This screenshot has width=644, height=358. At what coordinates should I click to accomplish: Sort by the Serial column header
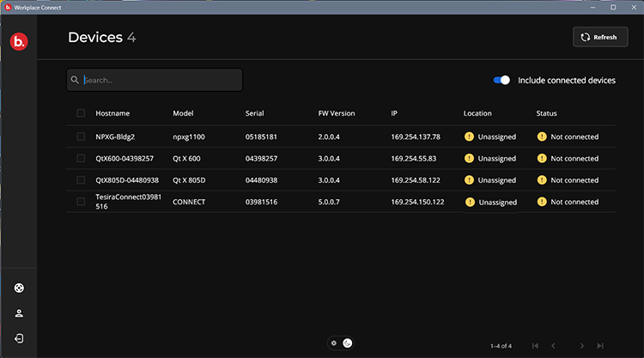click(255, 113)
